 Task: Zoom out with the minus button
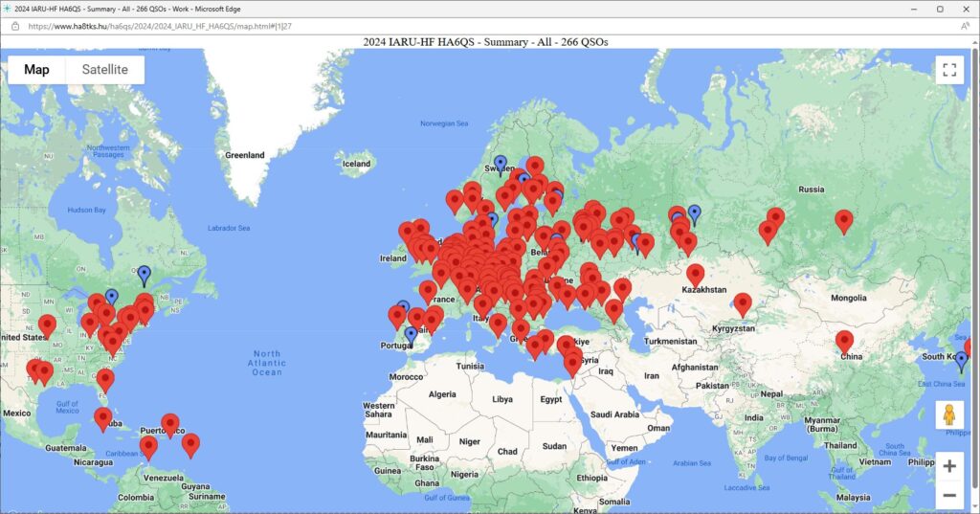pyautogui.click(x=949, y=495)
